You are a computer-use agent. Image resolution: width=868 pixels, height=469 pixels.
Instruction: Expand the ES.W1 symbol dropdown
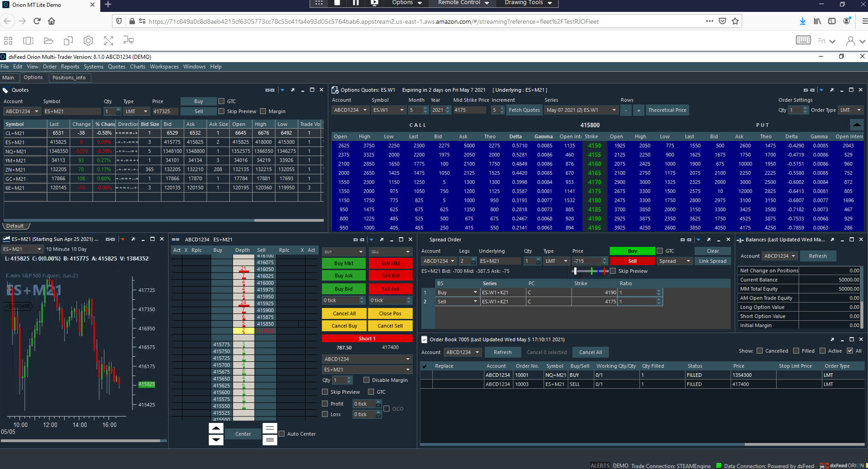[389, 110]
